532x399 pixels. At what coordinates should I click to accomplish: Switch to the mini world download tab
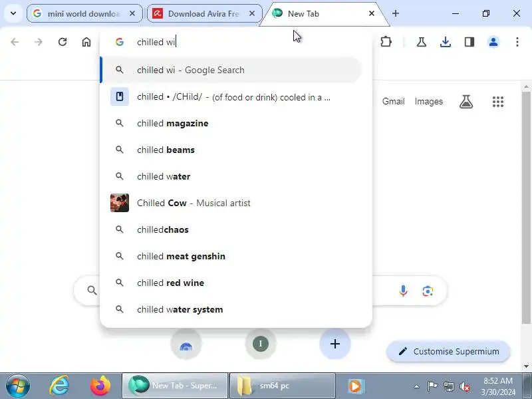84,13
